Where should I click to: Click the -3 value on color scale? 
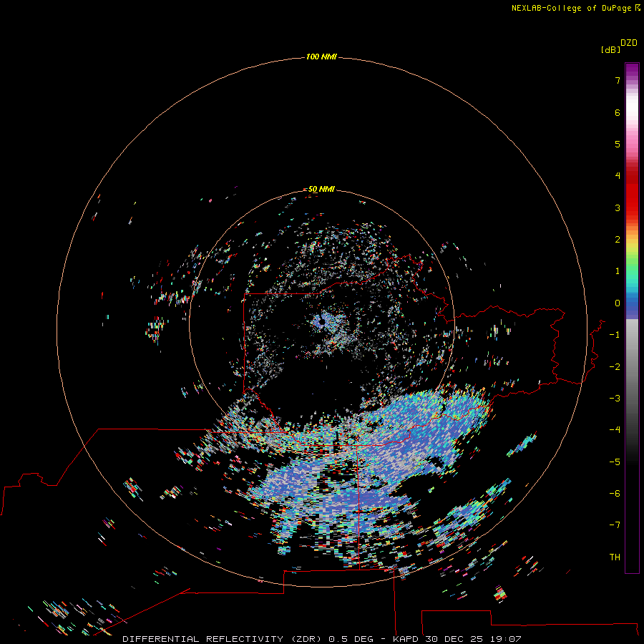(x=615, y=399)
